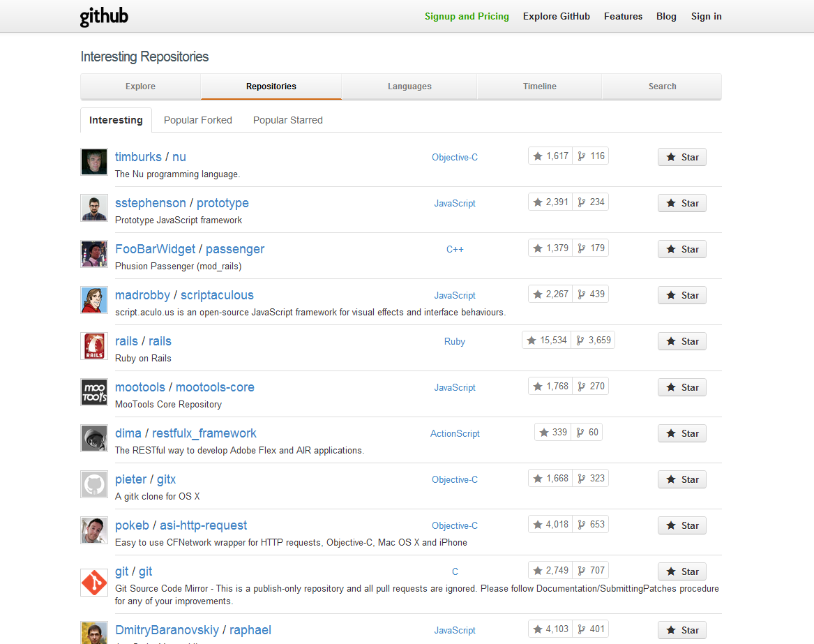Star the mootools-core repository

(682, 387)
